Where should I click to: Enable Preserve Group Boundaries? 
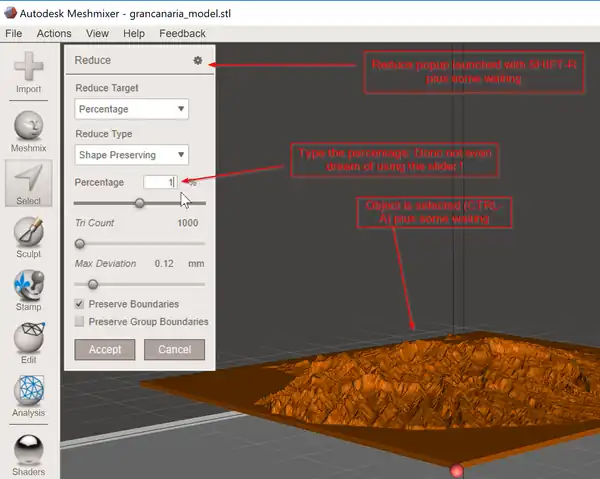(80, 322)
